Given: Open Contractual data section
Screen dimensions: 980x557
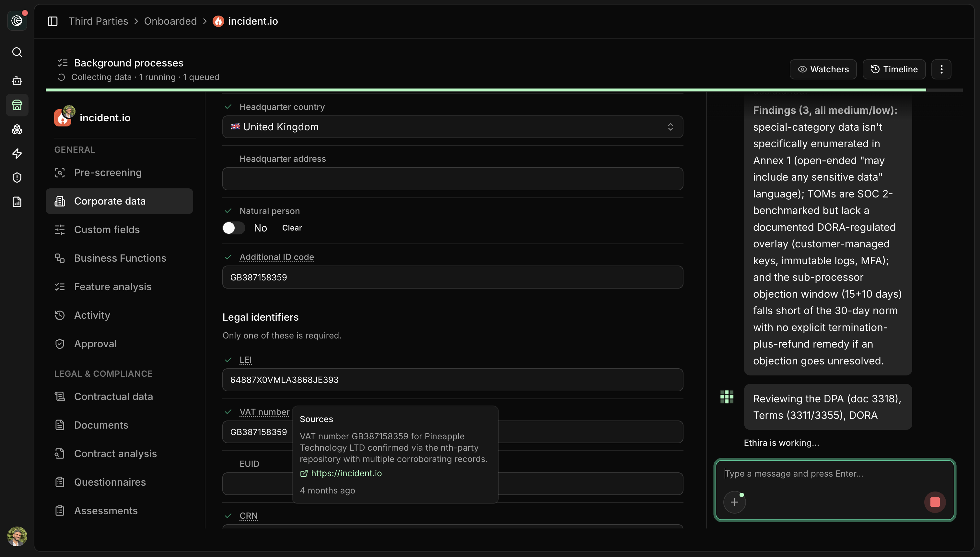Looking at the screenshot, I should point(119,397).
